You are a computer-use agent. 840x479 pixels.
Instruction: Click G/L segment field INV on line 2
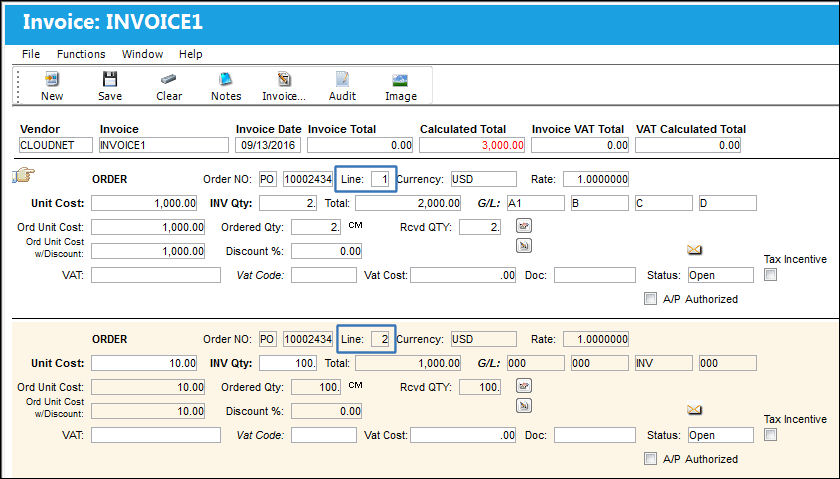click(664, 363)
